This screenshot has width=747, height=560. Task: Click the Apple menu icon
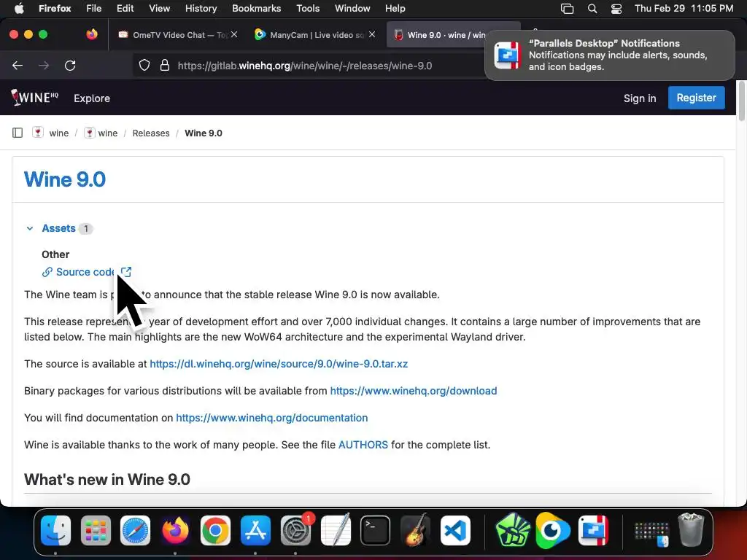[x=19, y=8]
